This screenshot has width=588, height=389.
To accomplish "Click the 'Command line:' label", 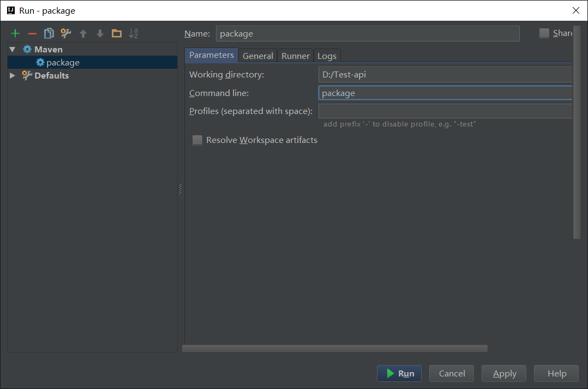I will pos(219,93).
